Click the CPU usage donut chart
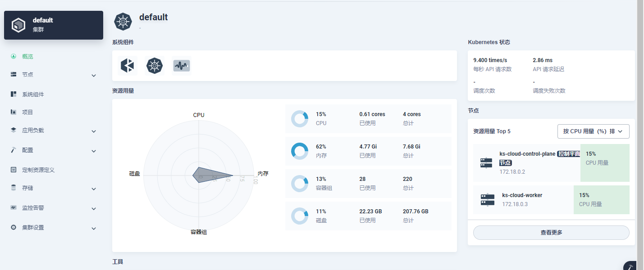644x270 pixels. tap(300, 118)
